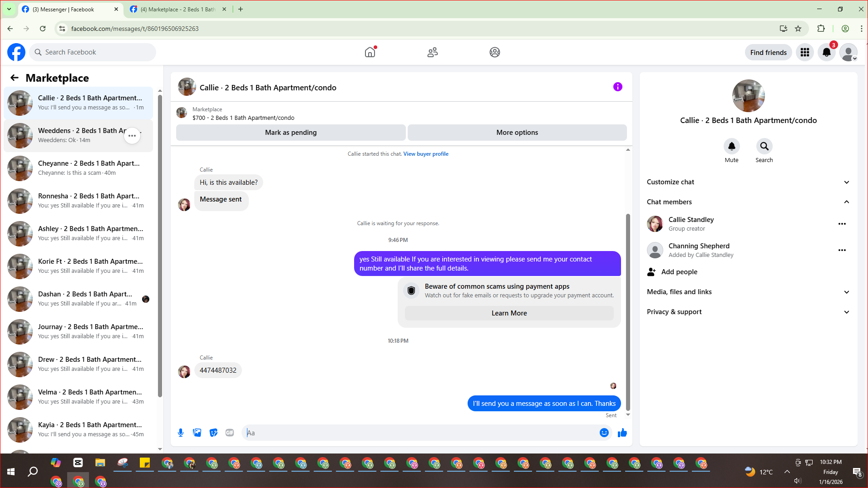The height and width of the screenshot is (488, 868).
Task: Open File Explorer from taskbar
Action: pos(100,463)
